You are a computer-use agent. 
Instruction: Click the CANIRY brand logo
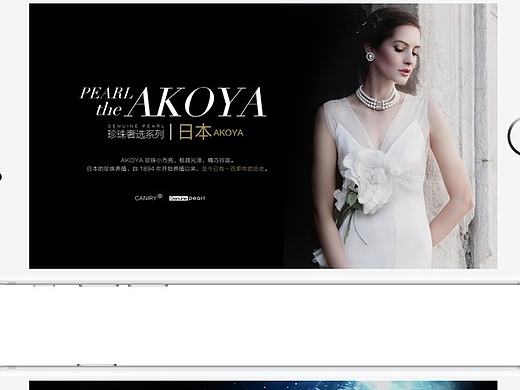(148, 198)
